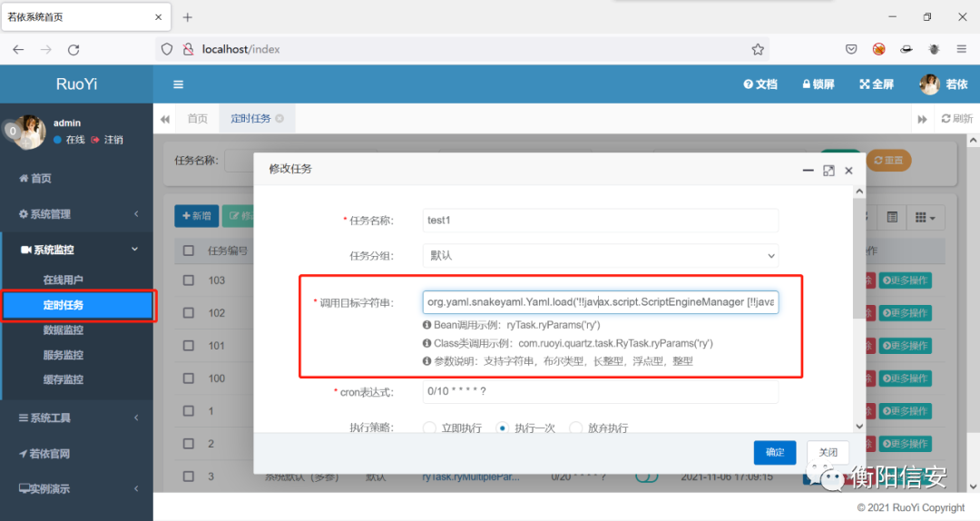Open 更多操作 for row 103
The width and height of the screenshot is (980, 521).
[x=906, y=280]
